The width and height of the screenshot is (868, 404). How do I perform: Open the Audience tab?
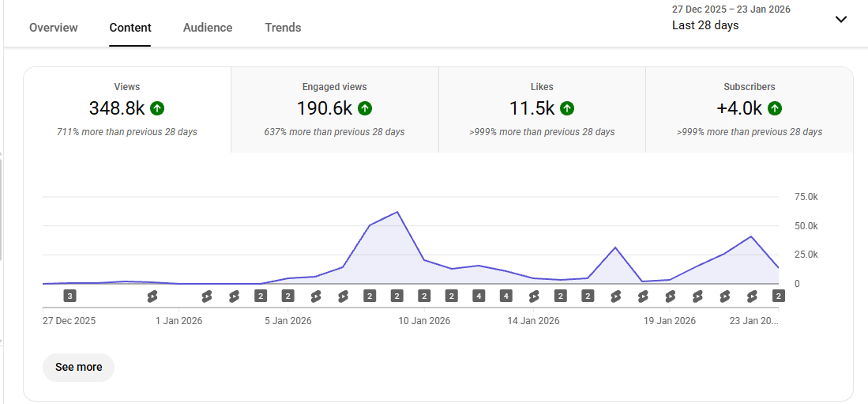point(208,28)
